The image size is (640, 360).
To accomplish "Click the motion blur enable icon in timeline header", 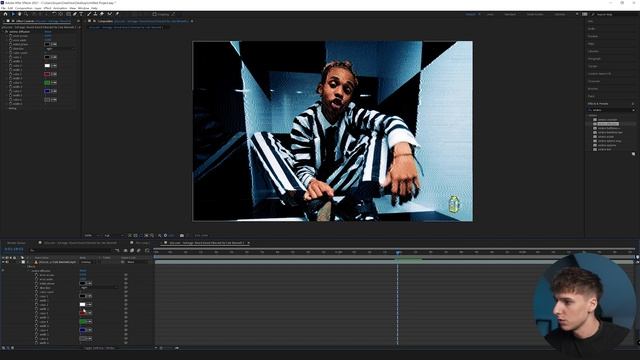I will pyautogui.click(x=139, y=250).
